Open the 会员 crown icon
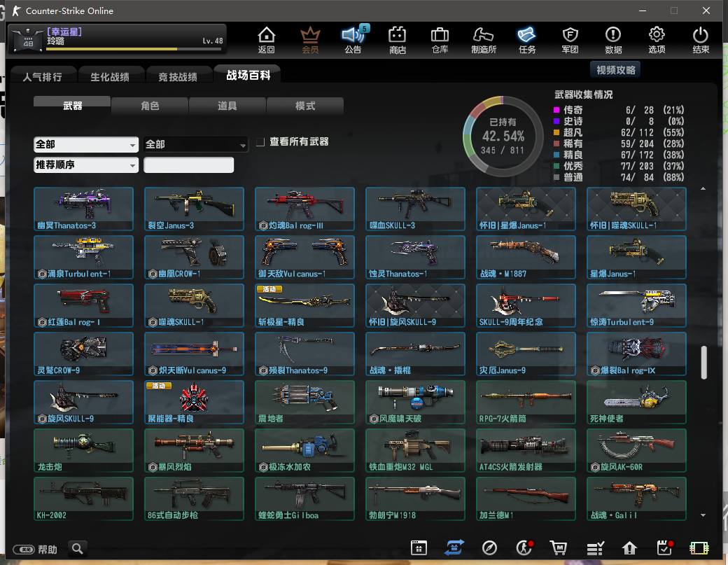728x565 pixels. tap(310, 40)
